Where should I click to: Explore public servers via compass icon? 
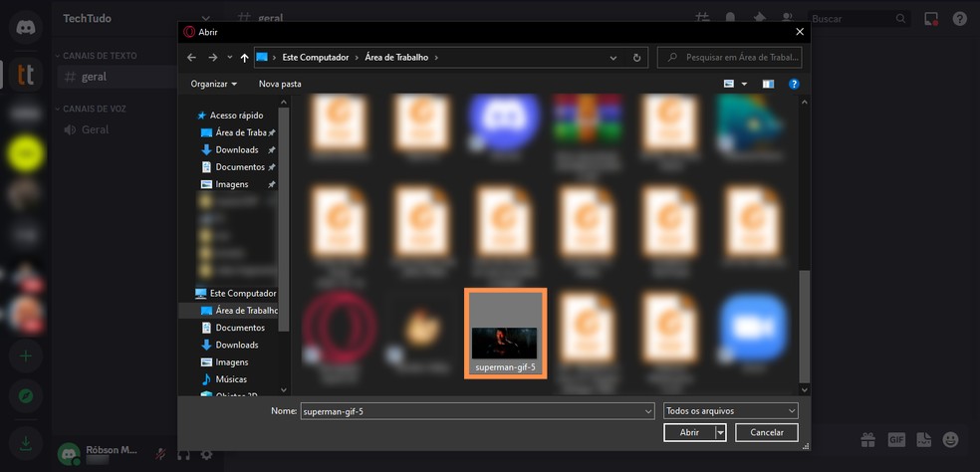(26, 395)
